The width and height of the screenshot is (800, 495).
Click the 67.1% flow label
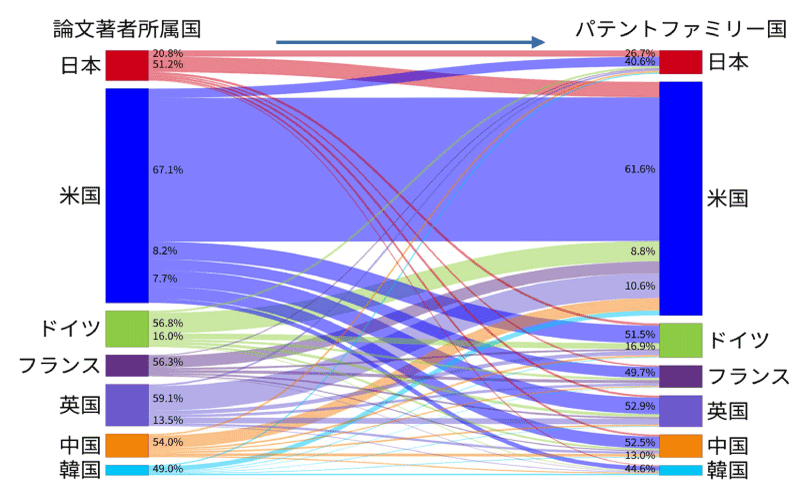[x=167, y=170]
